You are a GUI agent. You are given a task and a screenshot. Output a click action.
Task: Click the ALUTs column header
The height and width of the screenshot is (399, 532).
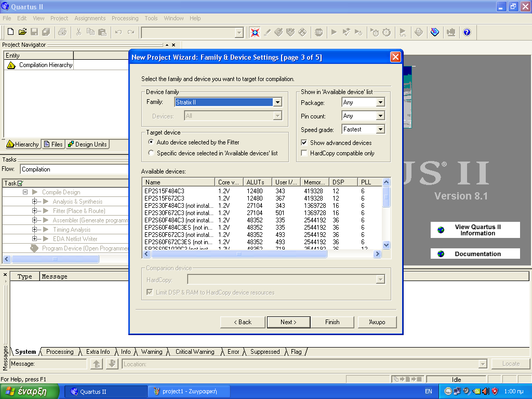point(258,182)
